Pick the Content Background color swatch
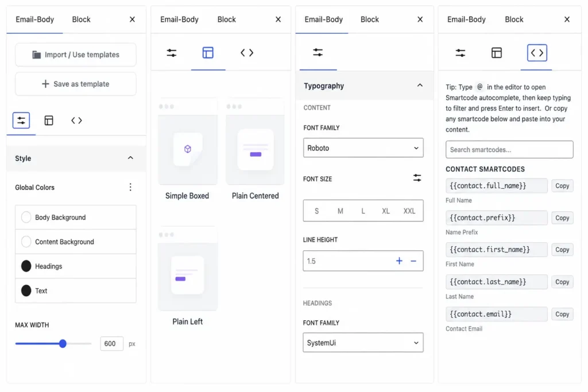This screenshot has height=392, width=588. (x=26, y=242)
